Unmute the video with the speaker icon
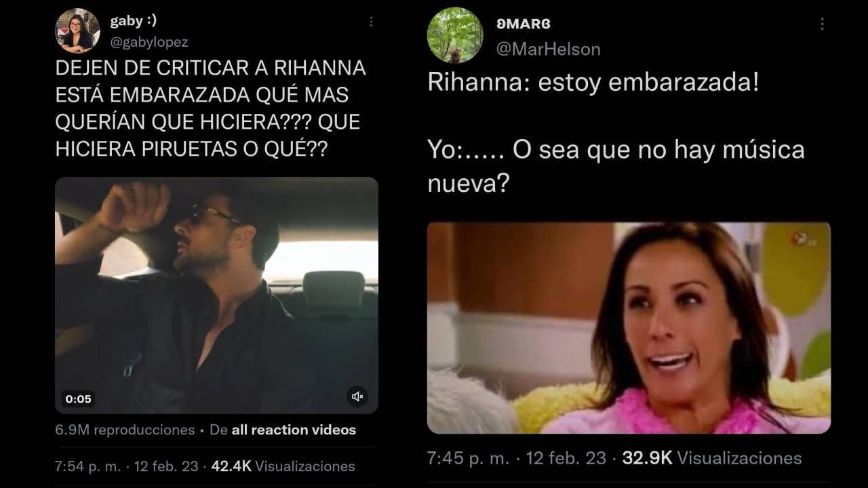This screenshot has width=868, height=488. 357,396
